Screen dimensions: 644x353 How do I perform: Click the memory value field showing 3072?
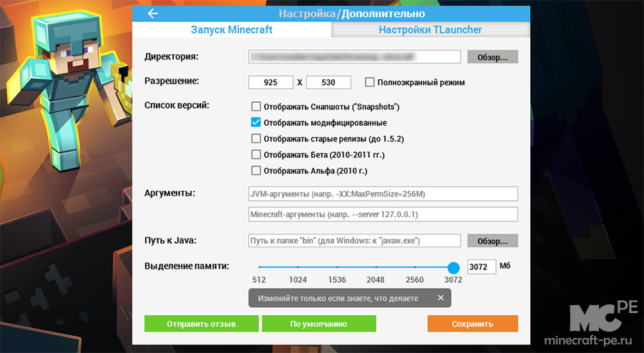[x=482, y=267]
